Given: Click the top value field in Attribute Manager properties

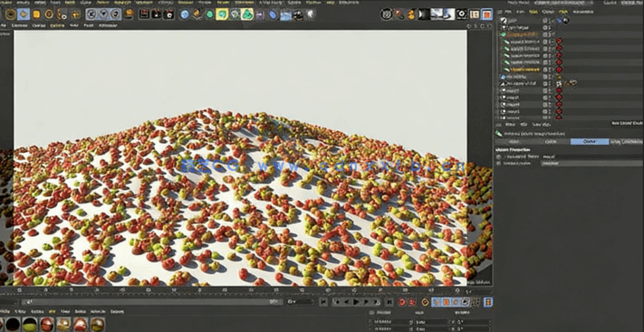Looking at the screenshot, I should click(x=591, y=157).
